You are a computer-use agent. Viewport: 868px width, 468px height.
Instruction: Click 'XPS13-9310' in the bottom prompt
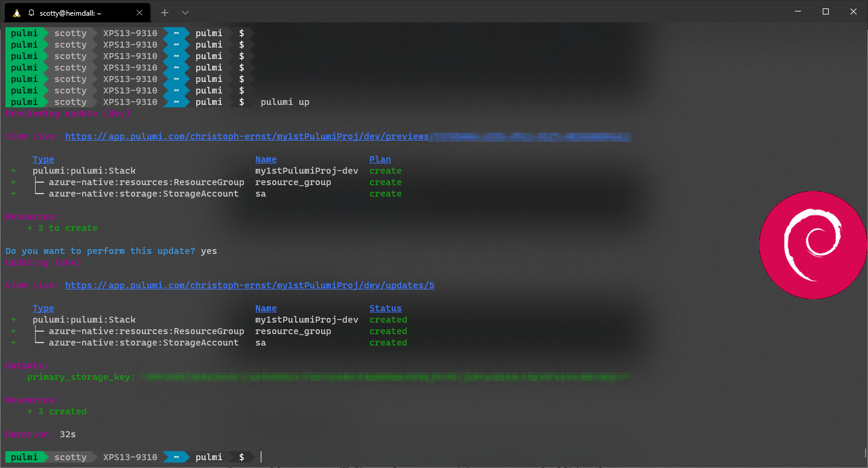(130, 457)
